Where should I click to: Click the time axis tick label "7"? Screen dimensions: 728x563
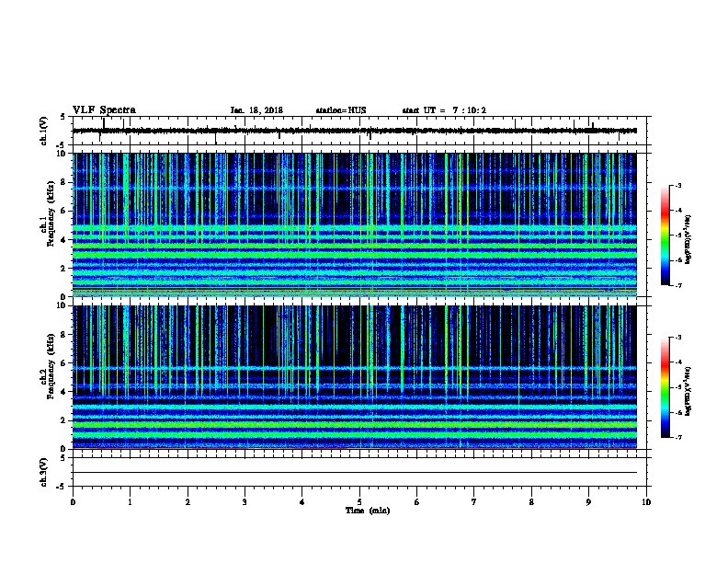point(474,502)
